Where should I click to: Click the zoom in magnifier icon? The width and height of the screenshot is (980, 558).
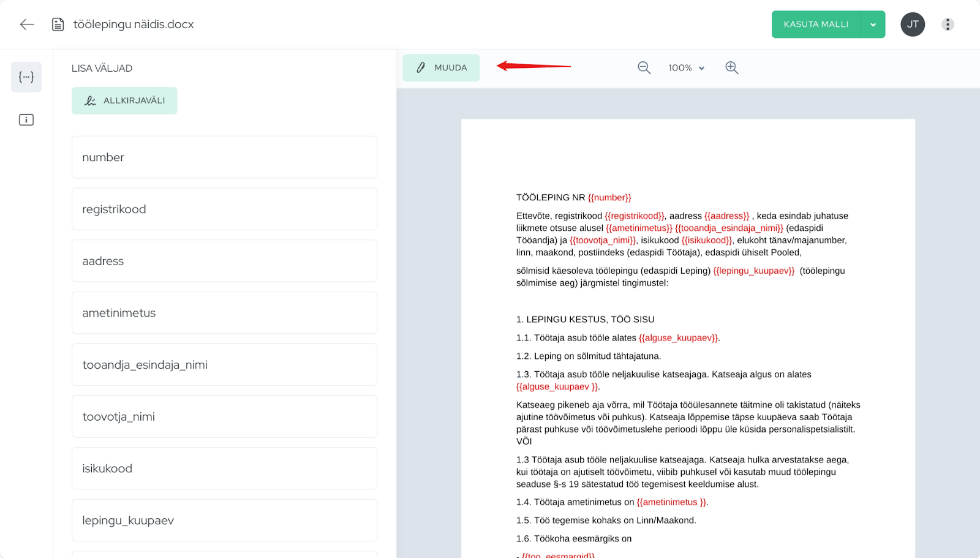pos(731,68)
